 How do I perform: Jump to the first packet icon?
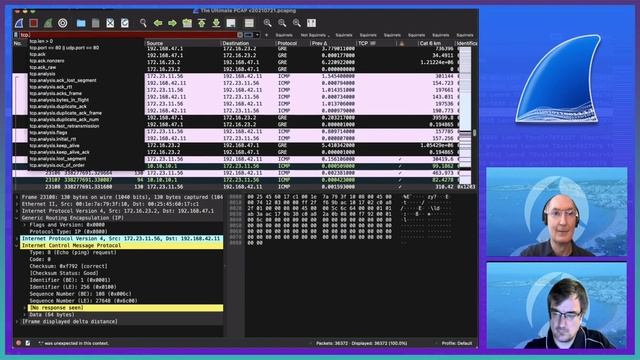(x=202, y=23)
